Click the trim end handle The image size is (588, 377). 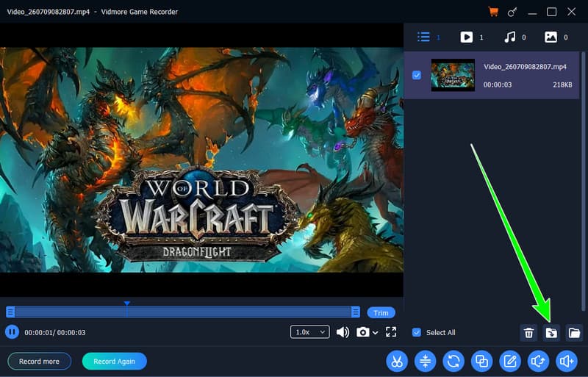(356, 312)
